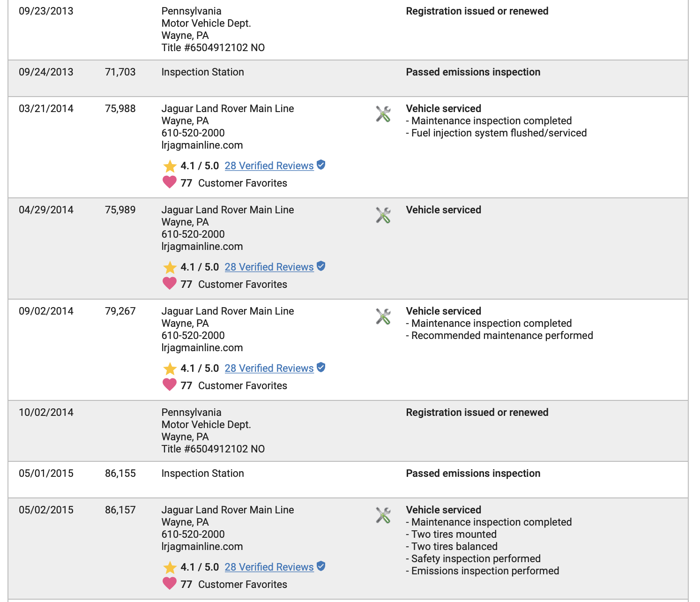Click the pink heart in 05/02/2015 entry
Viewport: 700px width, 602px height.
click(170, 583)
